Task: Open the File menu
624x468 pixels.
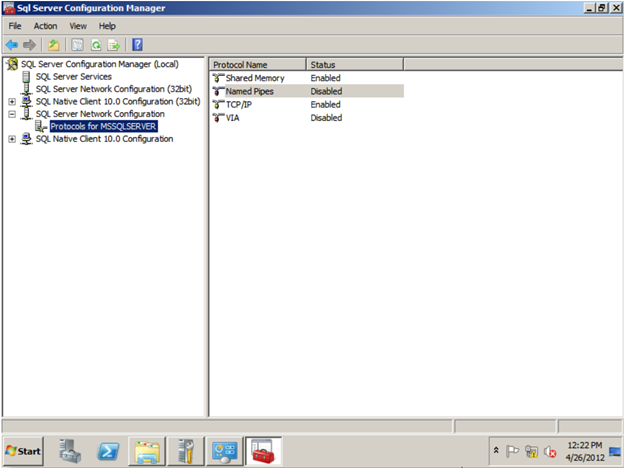Action: [15, 26]
